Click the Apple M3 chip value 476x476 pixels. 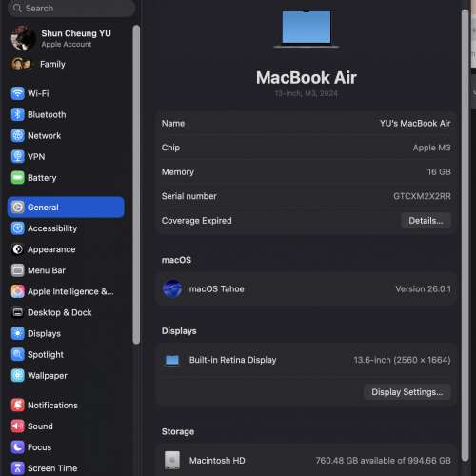click(x=431, y=148)
